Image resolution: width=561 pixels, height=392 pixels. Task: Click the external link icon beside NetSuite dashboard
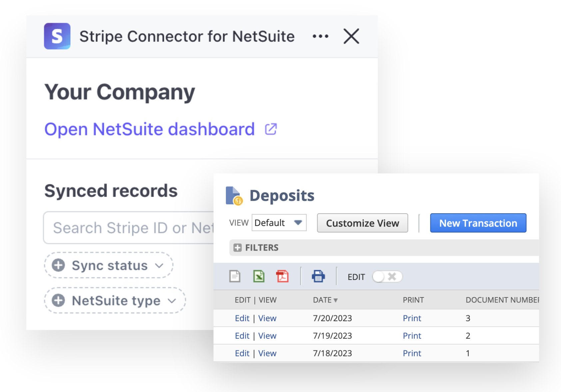[x=271, y=129]
